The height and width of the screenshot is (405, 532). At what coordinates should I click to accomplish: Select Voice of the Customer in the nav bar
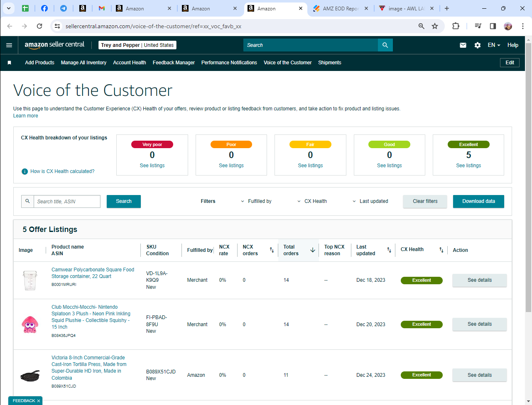click(x=287, y=63)
